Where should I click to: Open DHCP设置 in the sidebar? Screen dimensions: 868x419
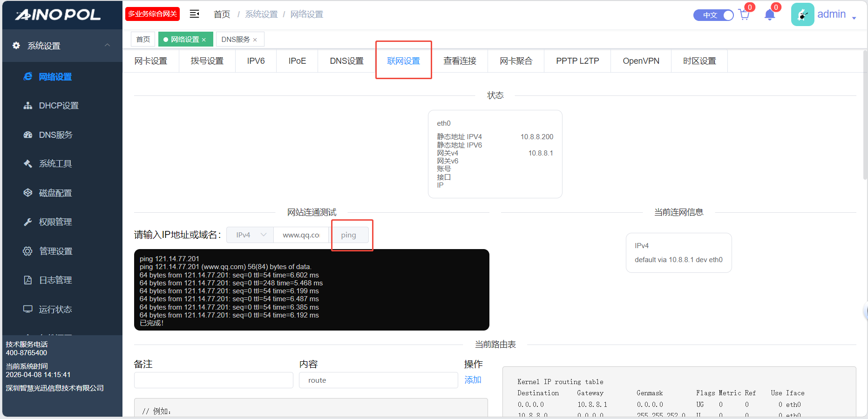(x=59, y=106)
